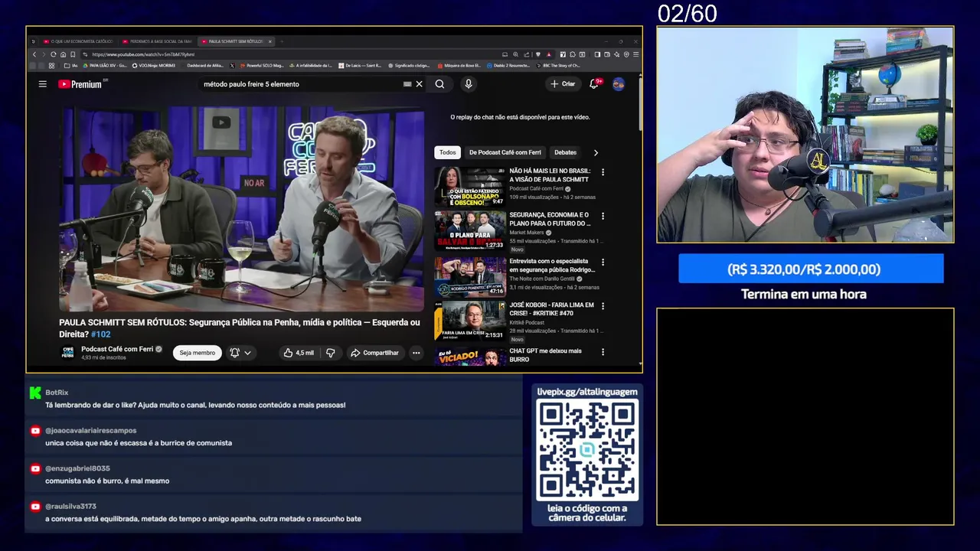Go back with browser back arrow

[34, 54]
